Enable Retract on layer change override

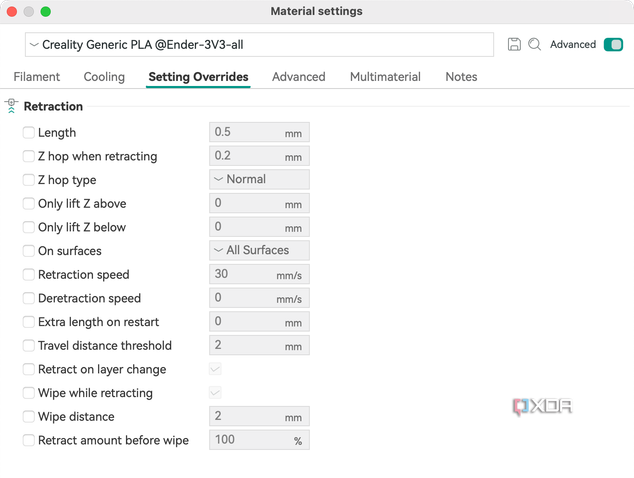tap(29, 369)
